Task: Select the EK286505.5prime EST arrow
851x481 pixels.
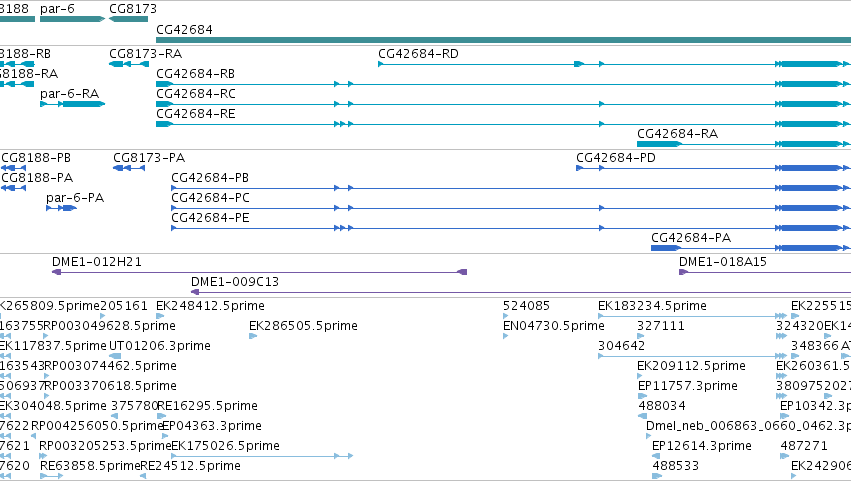Action: 253,336
